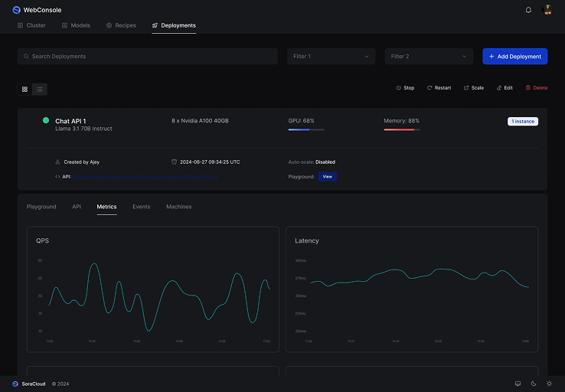Open the API docs URL link

(145, 177)
